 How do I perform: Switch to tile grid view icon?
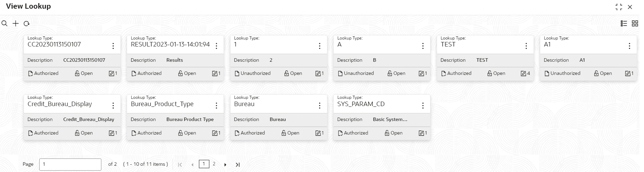point(635,23)
